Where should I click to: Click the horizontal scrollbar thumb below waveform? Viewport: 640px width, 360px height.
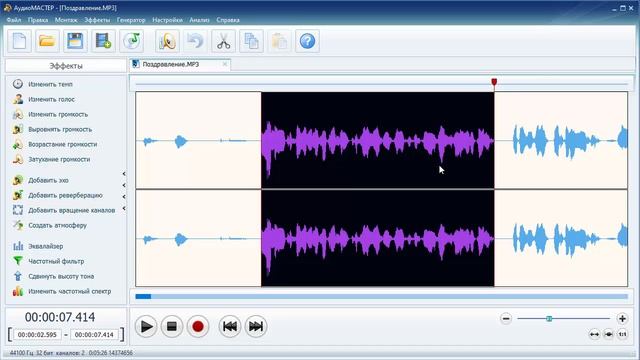[x=143, y=297]
